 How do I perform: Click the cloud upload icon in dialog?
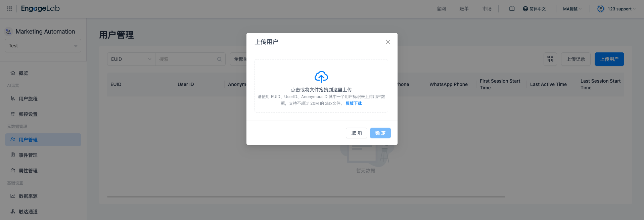321,77
